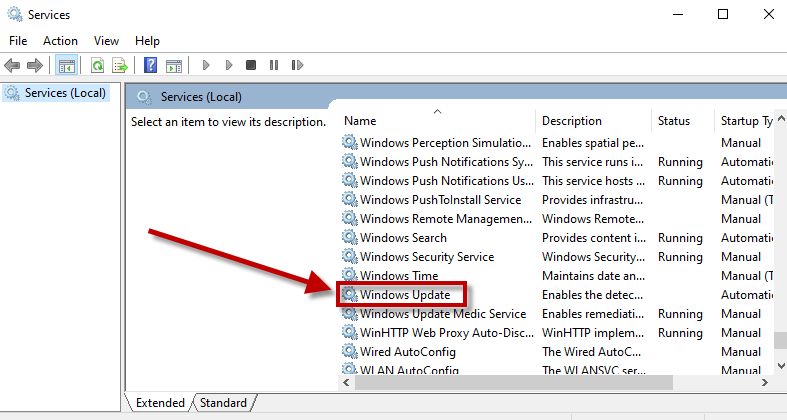Viewport: 787px width, 420px height.
Task: Click Running status of Windows Update Medic
Action: point(680,314)
